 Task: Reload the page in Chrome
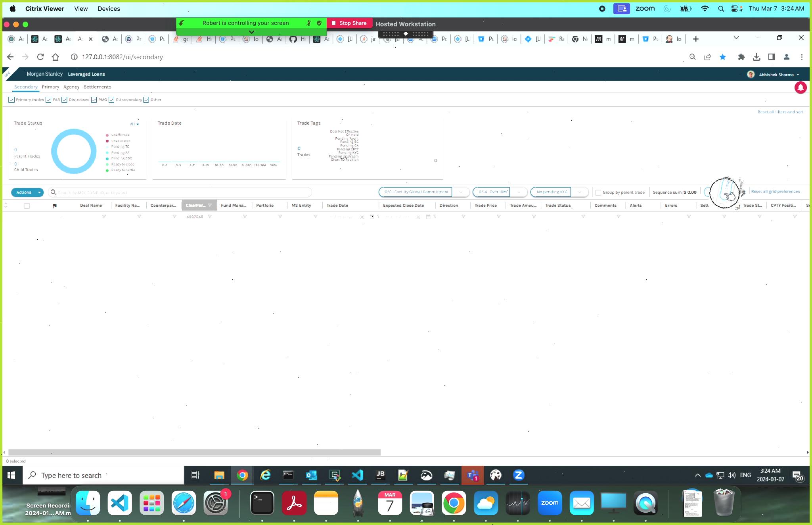pos(40,57)
